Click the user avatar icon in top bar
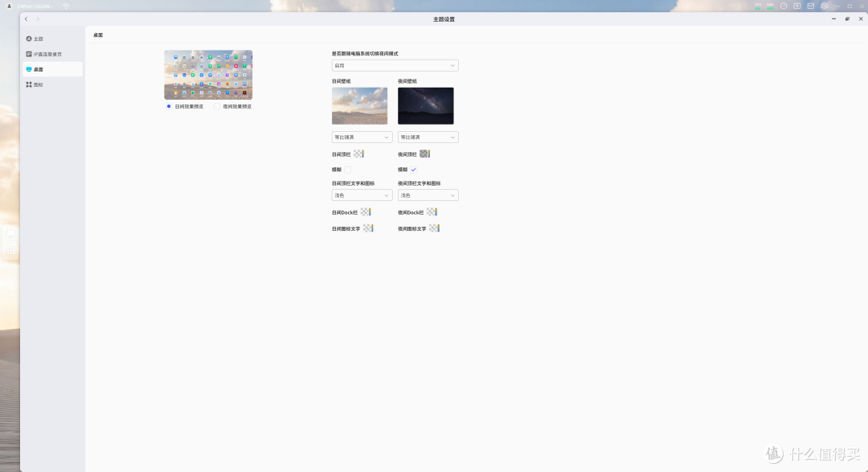This screenshot has height=472, width=868. 9,6
